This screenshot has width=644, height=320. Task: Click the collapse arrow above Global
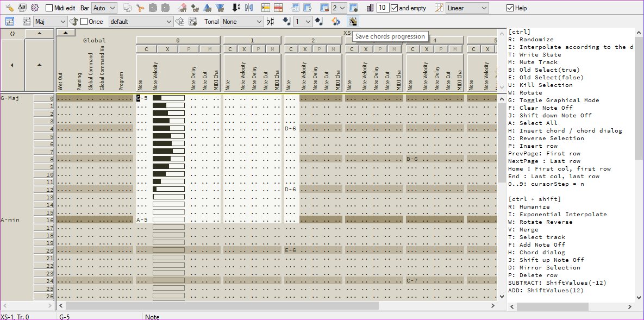tap(66, 33)
